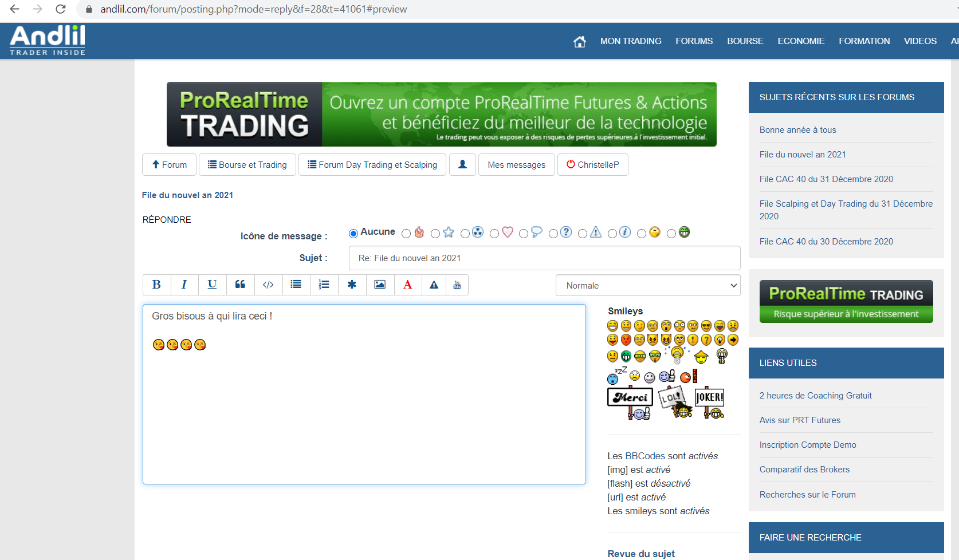Select the flame message icon radio

406,233
